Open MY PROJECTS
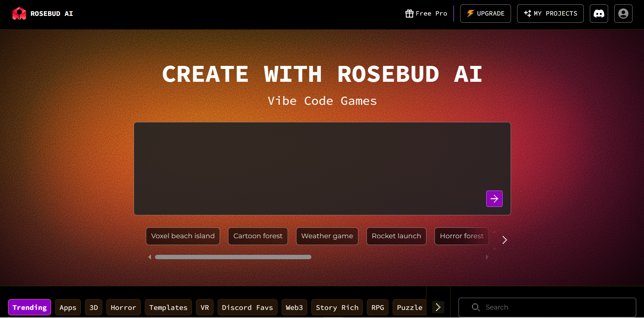This screenshot has height=318, width=644. [550, 14]
